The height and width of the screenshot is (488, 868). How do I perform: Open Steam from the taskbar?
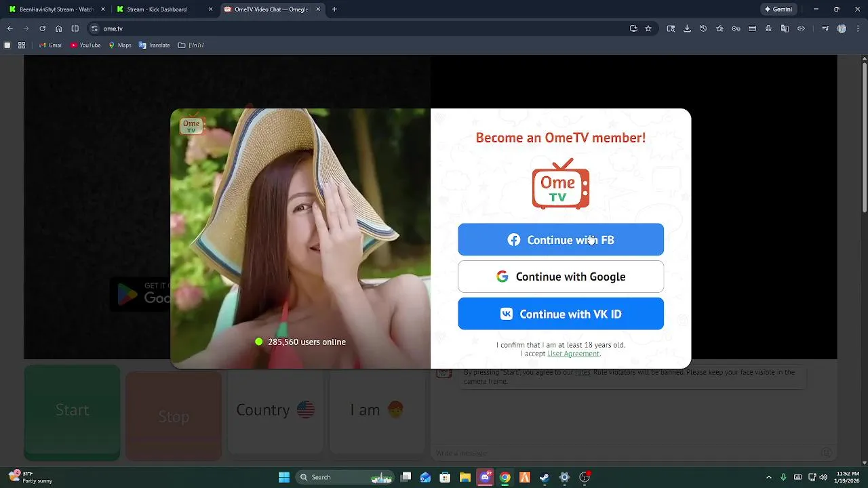[x=545, y=477]
